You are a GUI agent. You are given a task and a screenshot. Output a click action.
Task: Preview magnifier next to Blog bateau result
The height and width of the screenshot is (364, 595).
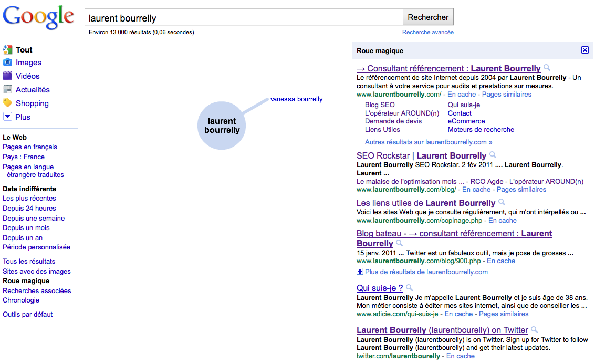[399, 243]
